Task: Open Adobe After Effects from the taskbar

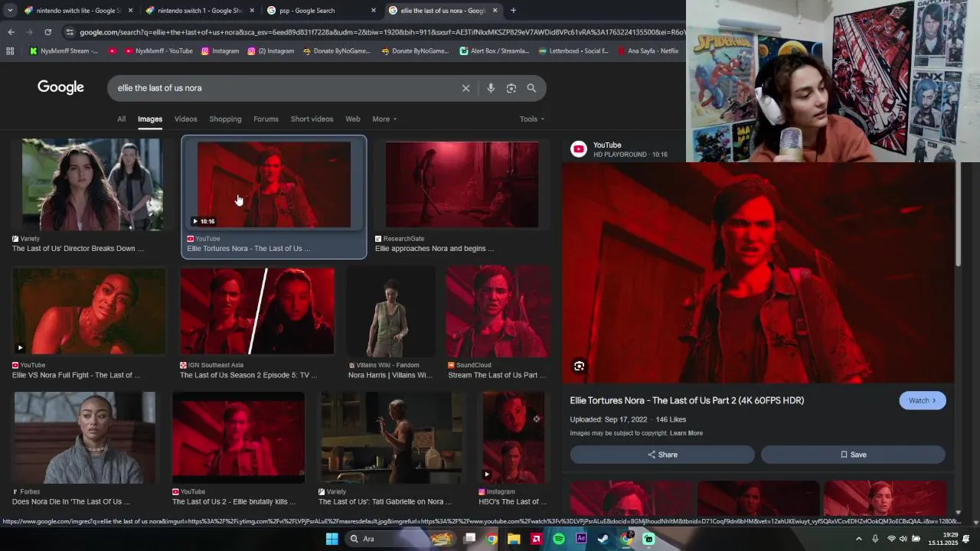Action: tap(581, 539)
